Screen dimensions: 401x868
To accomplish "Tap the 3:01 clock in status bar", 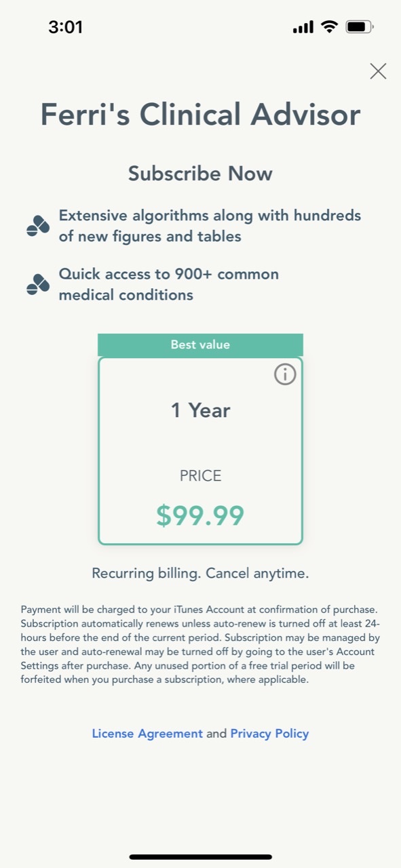I will 65,27.
